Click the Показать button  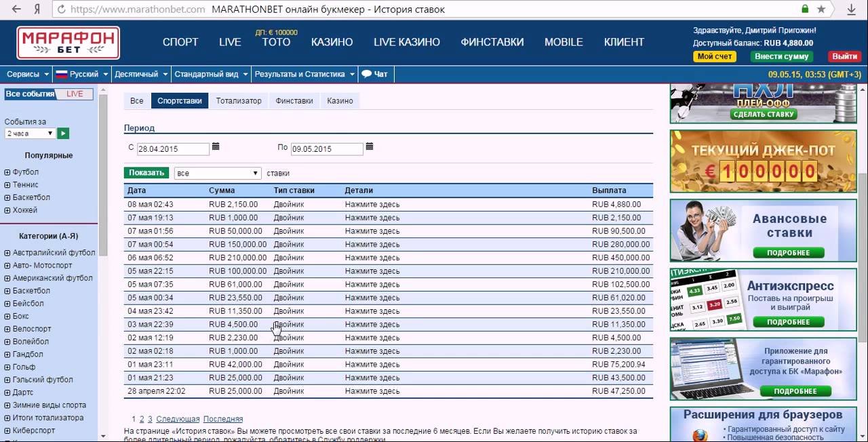[x=146, y=173]
